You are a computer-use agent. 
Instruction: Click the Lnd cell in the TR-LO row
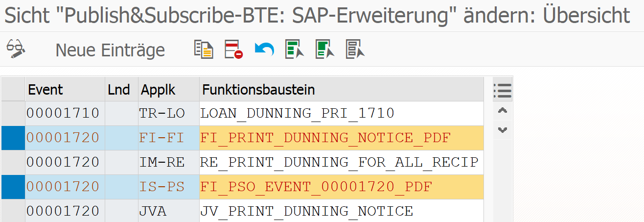tap(122, 113)
